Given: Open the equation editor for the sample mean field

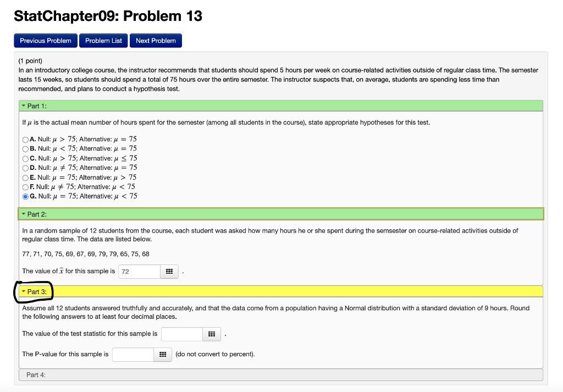Looking at the screenshot, I should (x=169, y=271).
